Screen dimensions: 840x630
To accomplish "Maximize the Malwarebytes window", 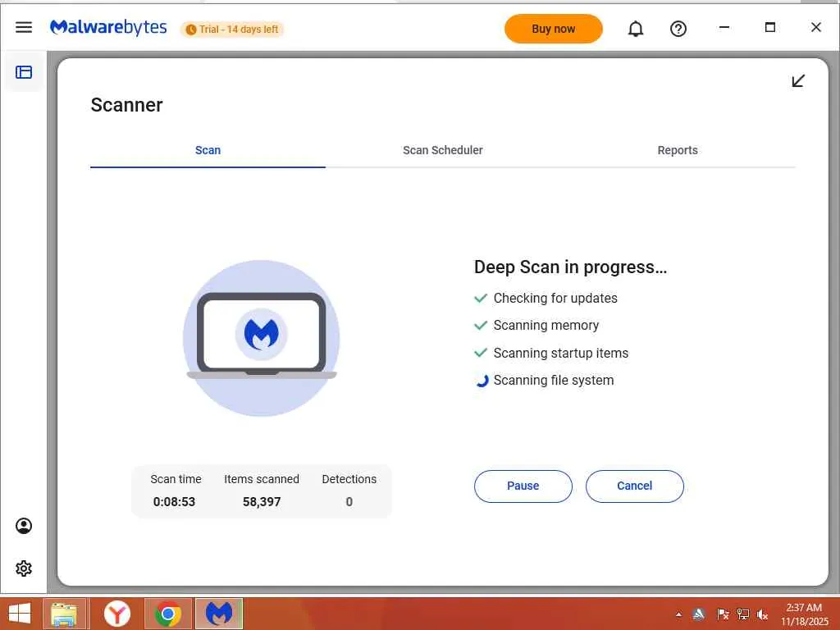I will coord(769,27).
